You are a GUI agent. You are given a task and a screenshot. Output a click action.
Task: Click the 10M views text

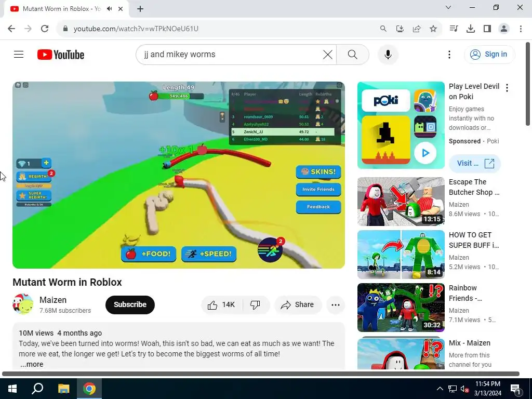click(36, 333)
